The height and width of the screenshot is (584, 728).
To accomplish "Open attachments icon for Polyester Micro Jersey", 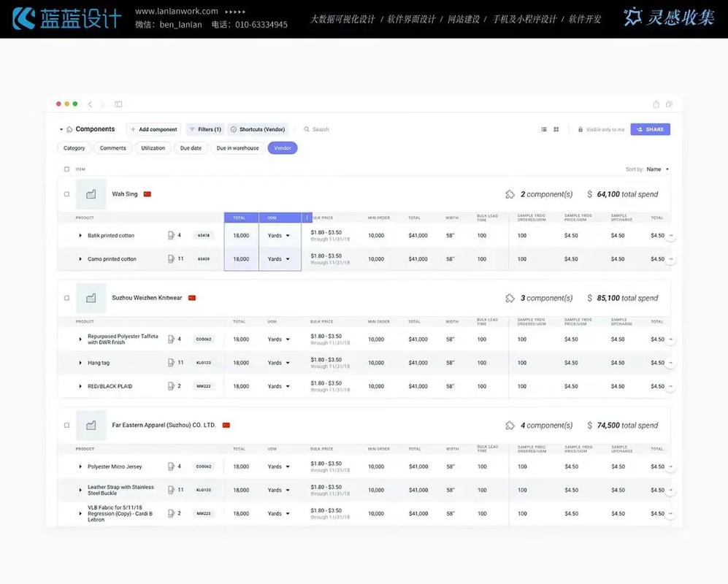I will (x=171, y=466).
